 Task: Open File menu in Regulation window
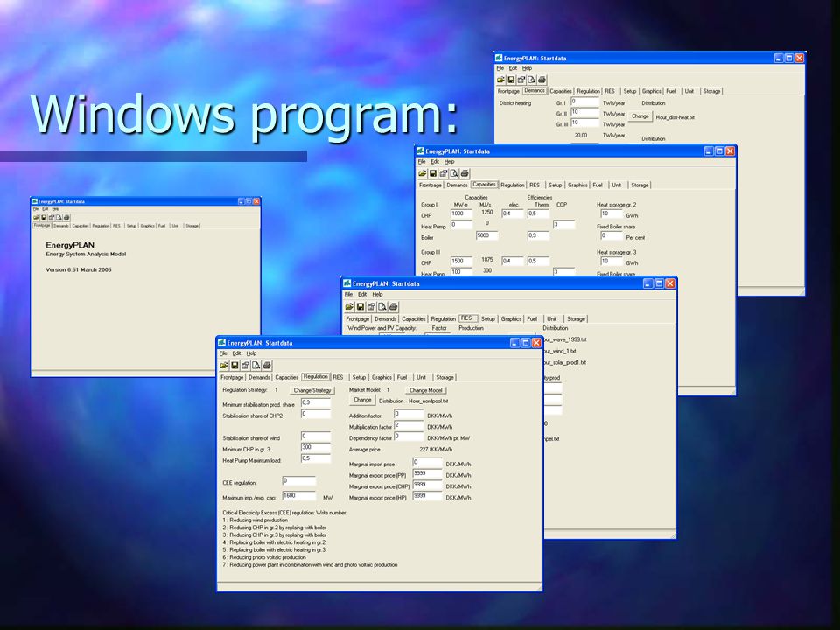223,353
